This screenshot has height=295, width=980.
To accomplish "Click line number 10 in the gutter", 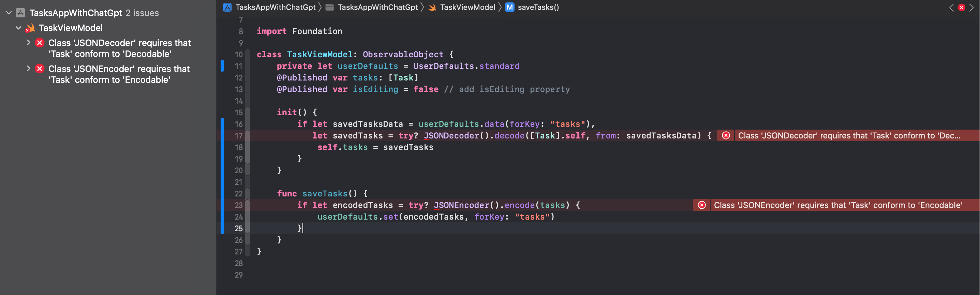I will tap(239, 55).
